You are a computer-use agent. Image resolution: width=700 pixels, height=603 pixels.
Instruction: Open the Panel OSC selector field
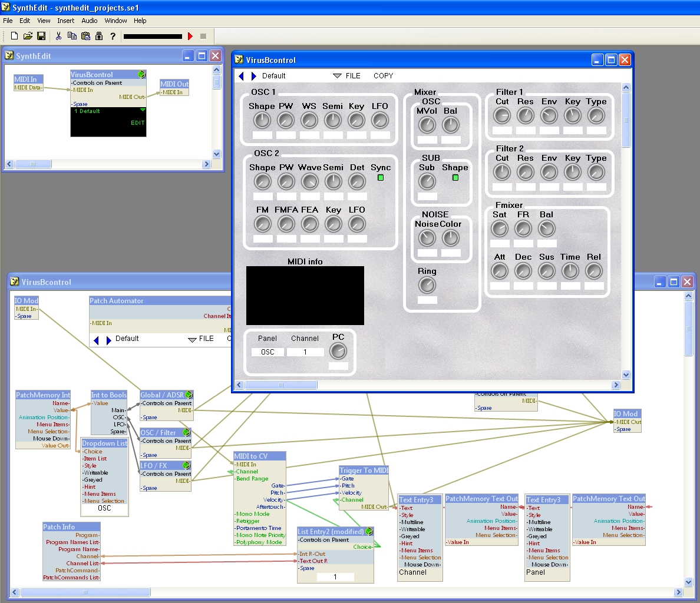(268, 352)
